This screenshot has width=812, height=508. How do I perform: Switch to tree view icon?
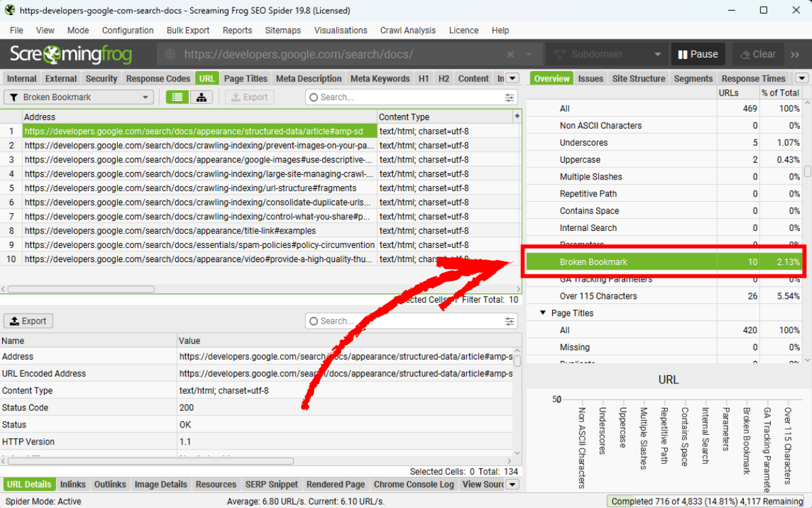(x=201, y=97)
